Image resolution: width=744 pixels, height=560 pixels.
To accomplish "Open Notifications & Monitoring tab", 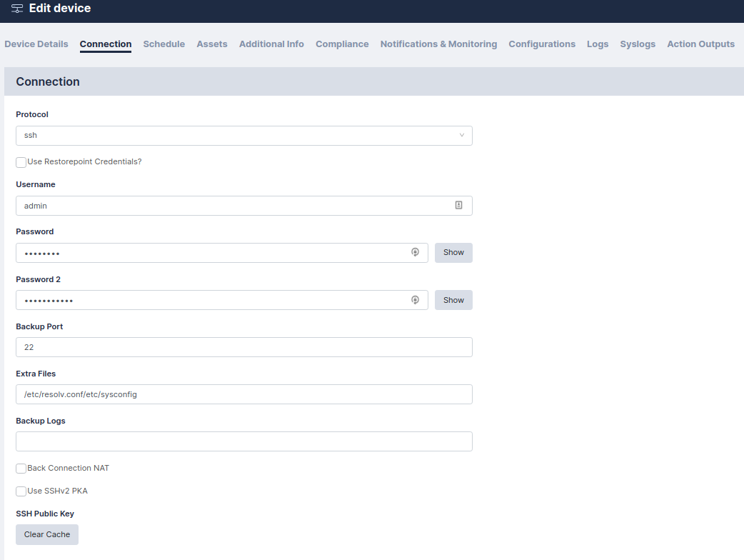I will coord(439,44).
